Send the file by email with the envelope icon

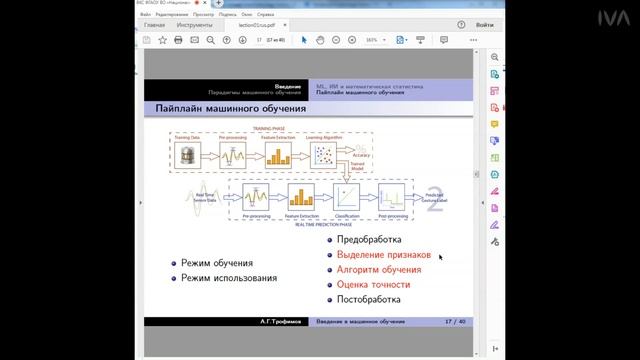click(195, 40)
